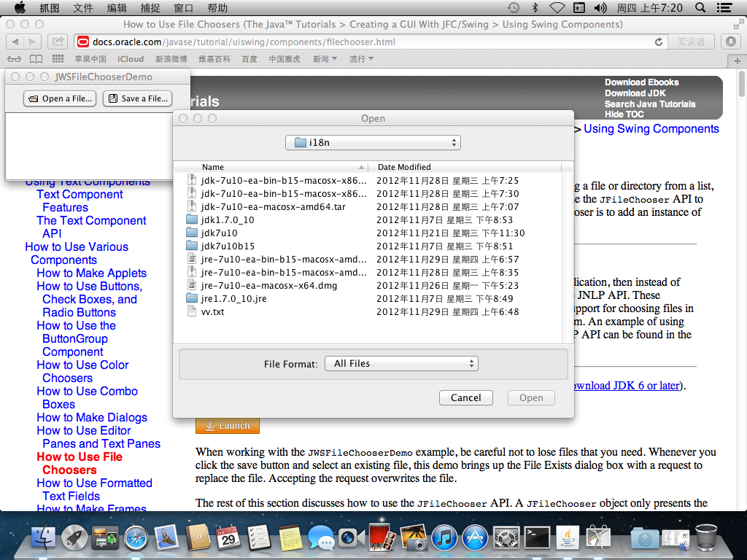Sort files by Date Modified column header
This screenshot has height=560, width=747.
(404, 167)
